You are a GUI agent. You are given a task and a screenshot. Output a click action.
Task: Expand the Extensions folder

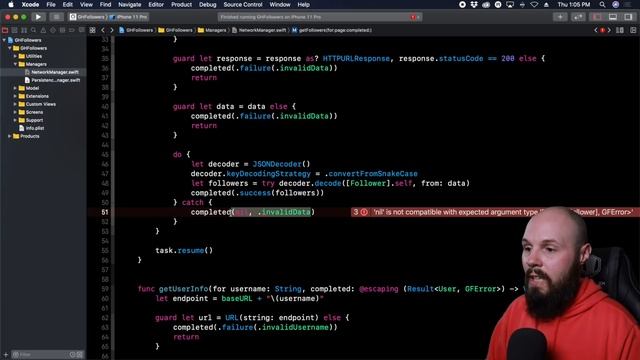click(x=15, y=96)
